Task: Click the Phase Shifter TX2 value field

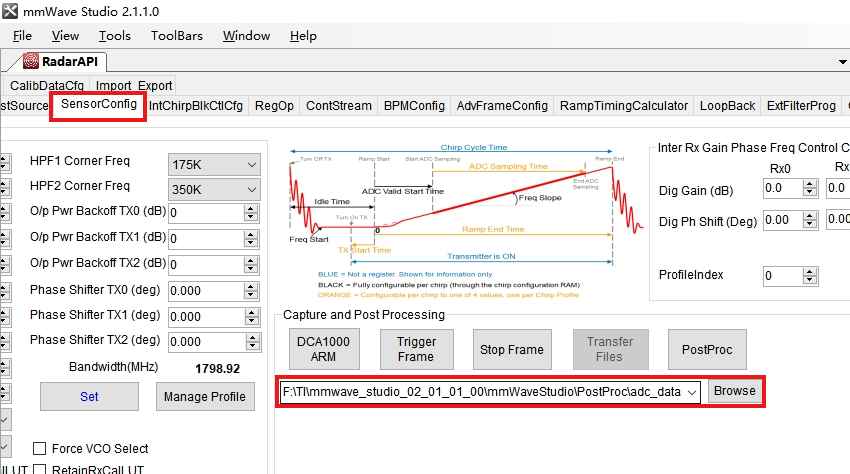Action: pos(206,342)
